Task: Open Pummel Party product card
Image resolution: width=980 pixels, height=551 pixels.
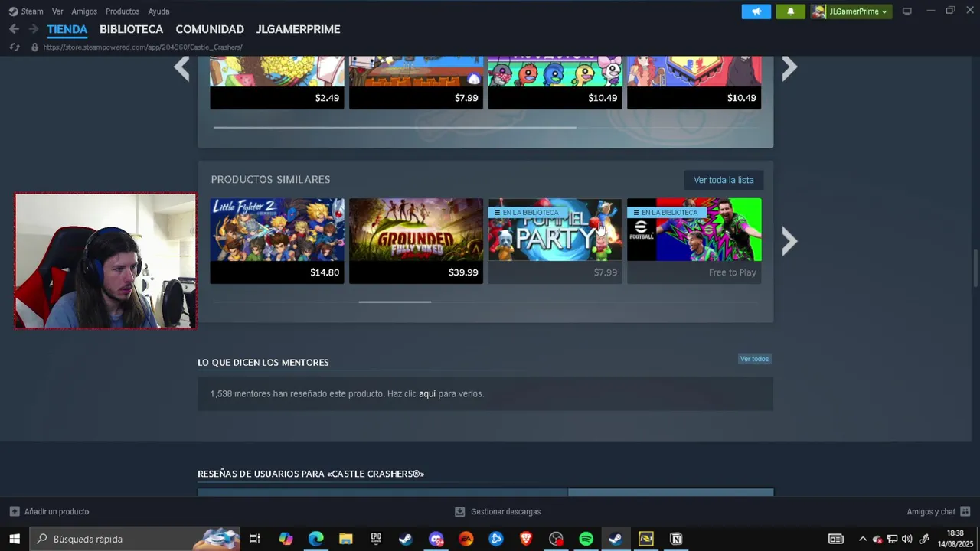Action: pyautogui.click(x=555, y=241)
